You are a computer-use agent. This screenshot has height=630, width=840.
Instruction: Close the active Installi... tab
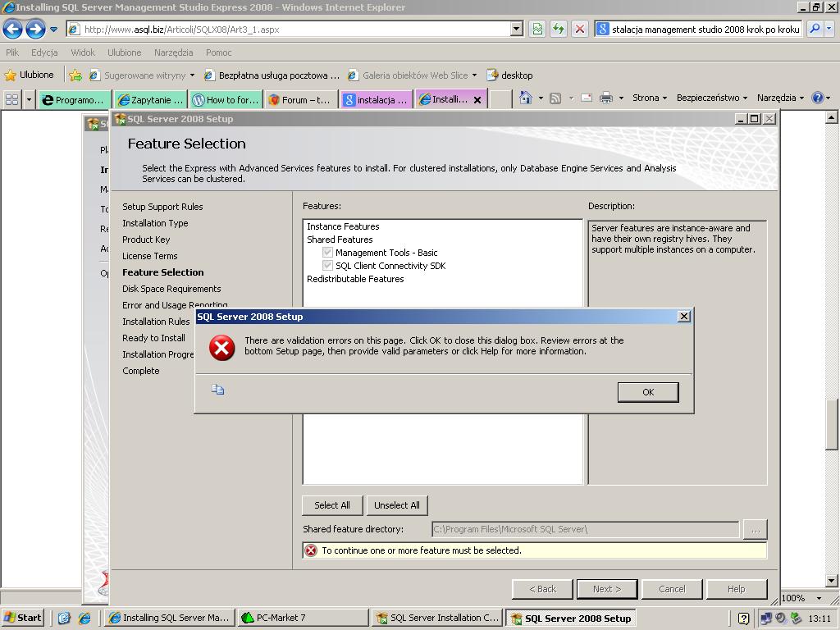(477, 99)
